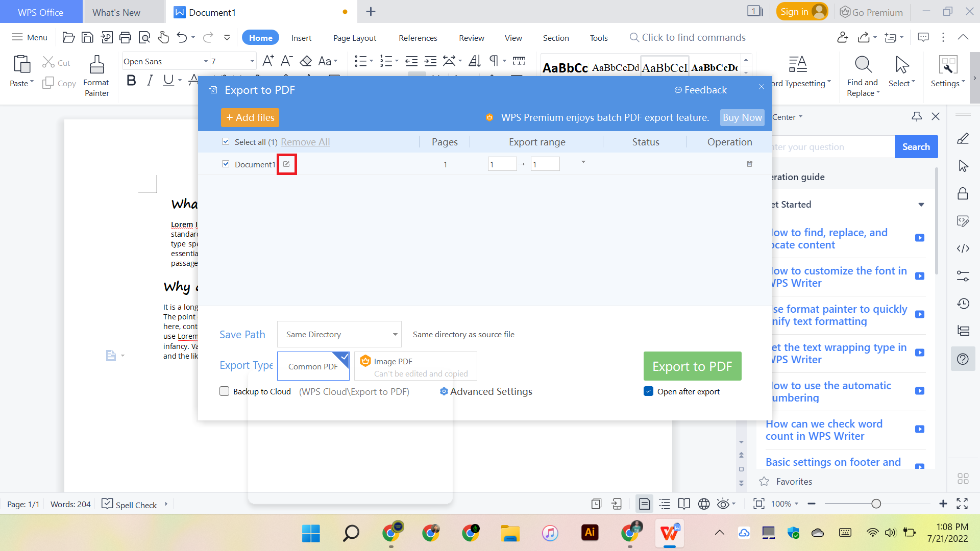
Task: Click the Undo arrow in quick toolbar
Action: click(182, 37)
